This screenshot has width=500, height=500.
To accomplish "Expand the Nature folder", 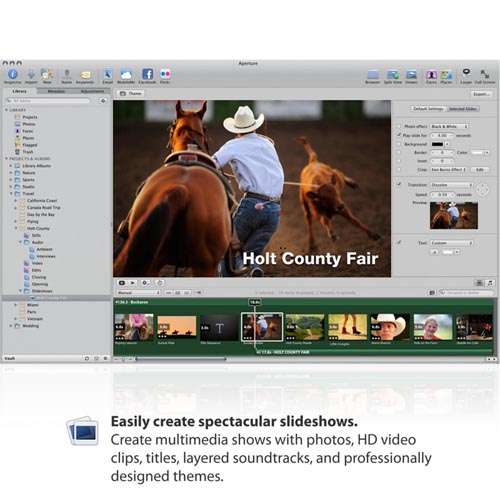I will pos(11,173).
